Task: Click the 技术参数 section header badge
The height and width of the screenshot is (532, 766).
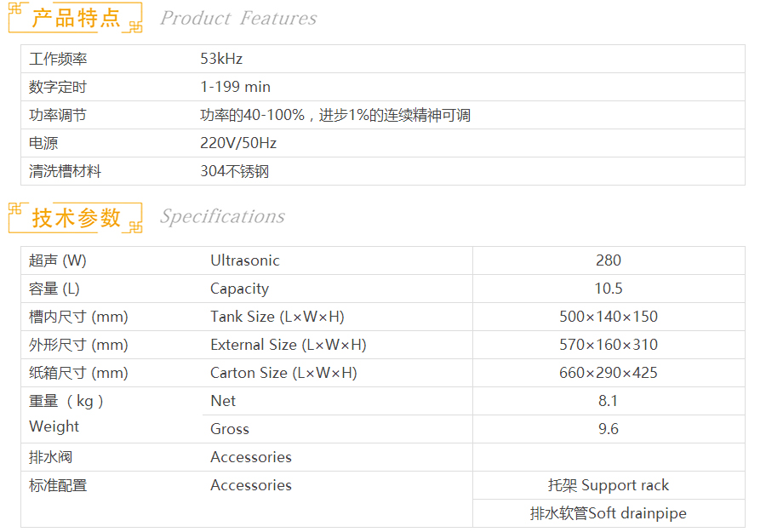Action: 75,217
